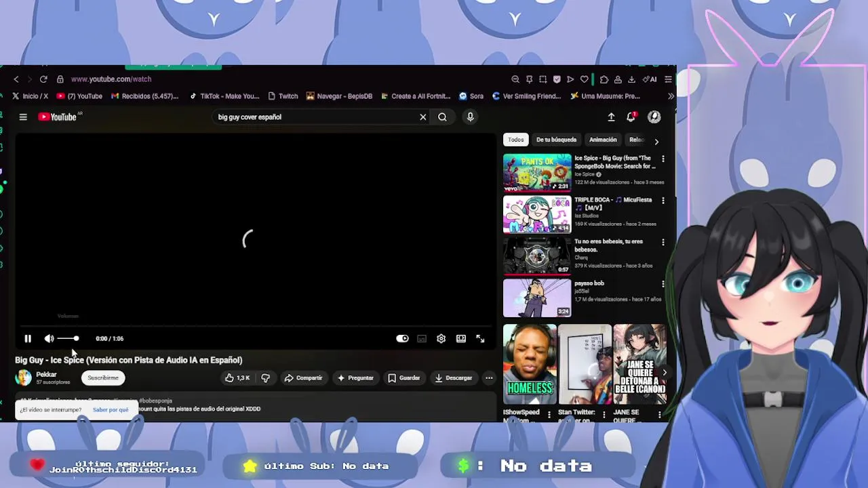The width and height of the screenshot is (868, 488).
Task: Open the HOMELESS IShowSpeed short
Action: [530, 364]
